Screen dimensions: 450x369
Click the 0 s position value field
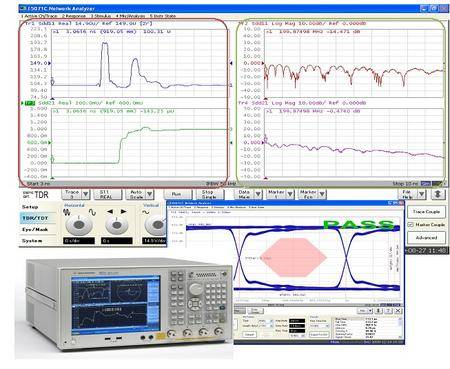coord(117,241)
